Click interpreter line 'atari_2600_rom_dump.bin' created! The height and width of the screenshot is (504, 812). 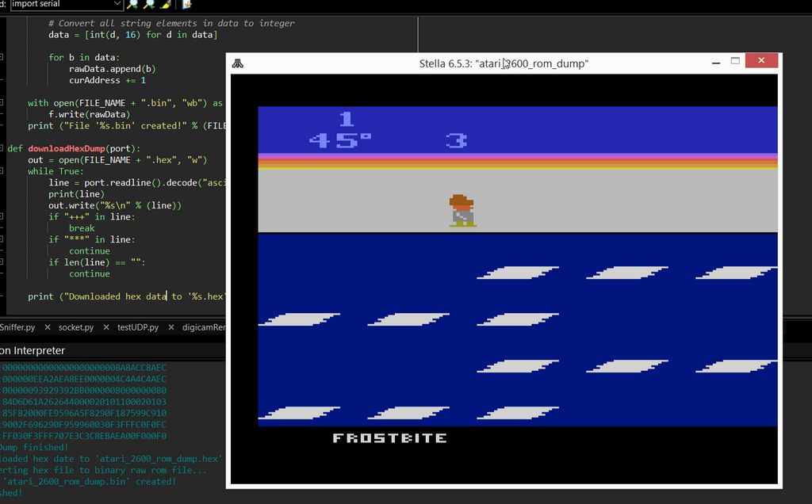click(89, 481)
